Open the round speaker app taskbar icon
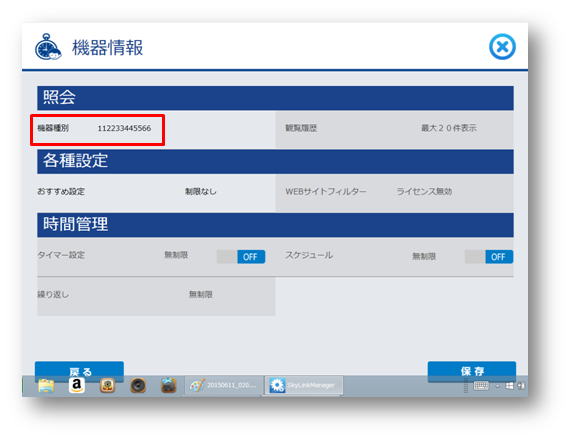 [x=138, y=386]
